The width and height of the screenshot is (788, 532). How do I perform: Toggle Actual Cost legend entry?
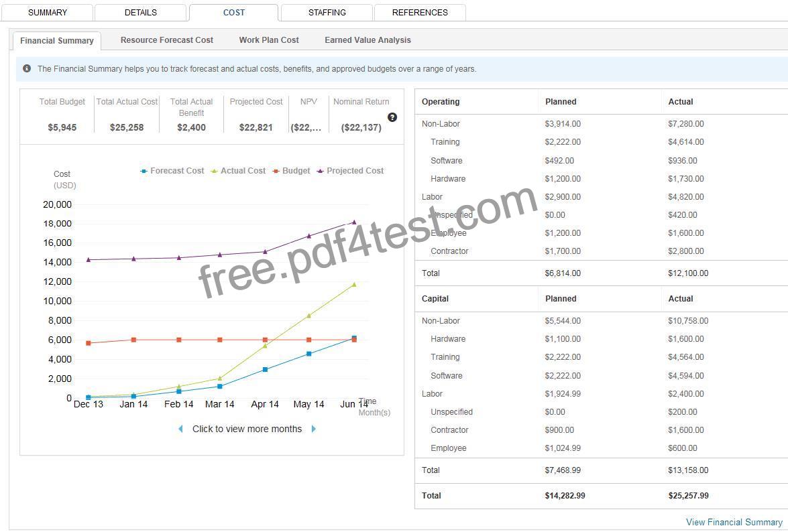pos(238,171)
